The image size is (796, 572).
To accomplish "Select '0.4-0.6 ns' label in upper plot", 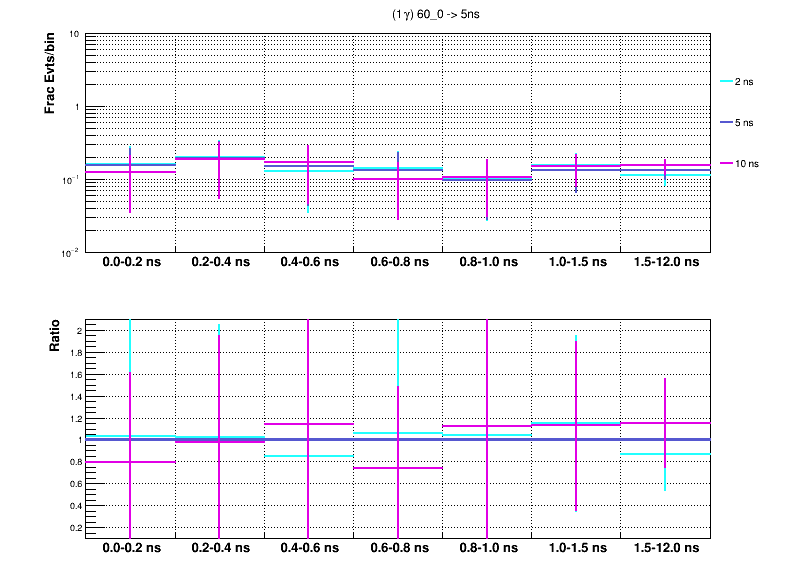I will click(x=309, y=263).
